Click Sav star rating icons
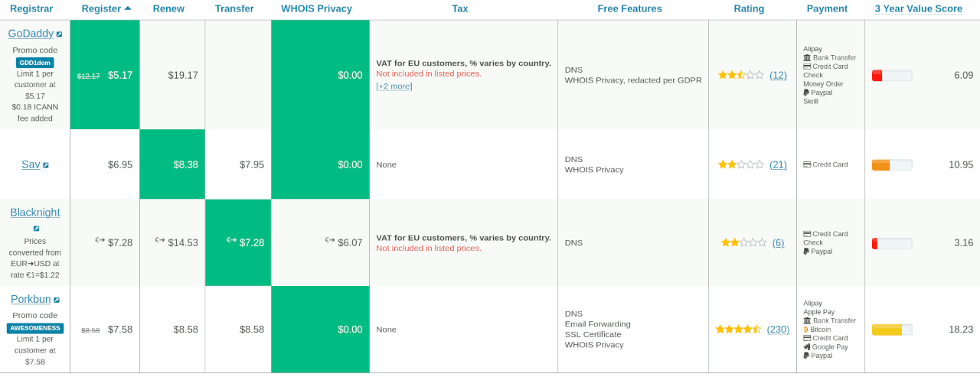The height and width of the screenshot is (377, 980). point(740,164)
